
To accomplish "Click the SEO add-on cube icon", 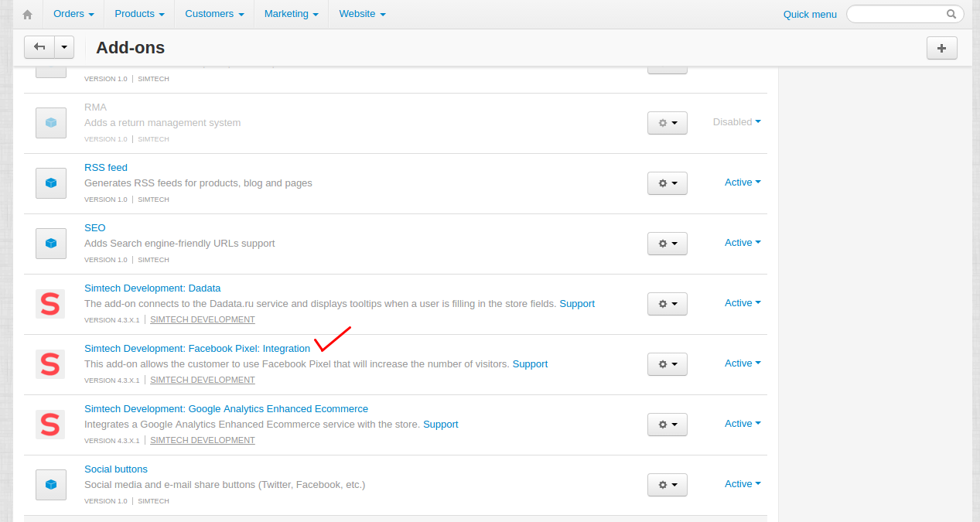I will point(51,244).
